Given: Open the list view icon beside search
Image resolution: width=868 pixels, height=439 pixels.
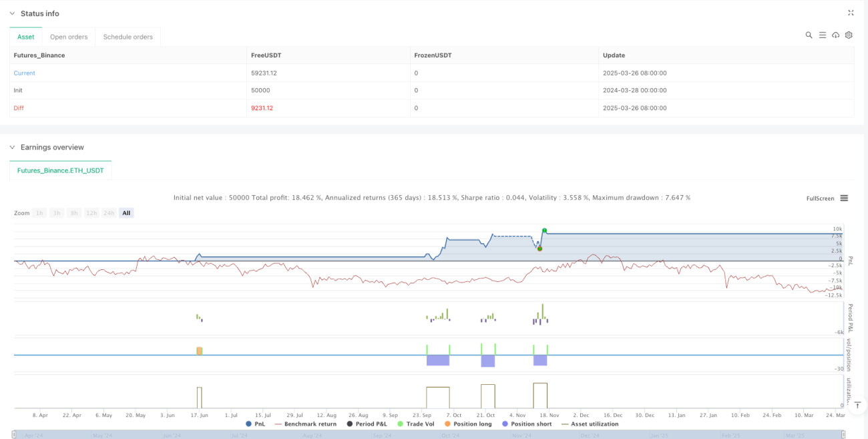Looking at the screenshot, I should [x=823, y=35].
